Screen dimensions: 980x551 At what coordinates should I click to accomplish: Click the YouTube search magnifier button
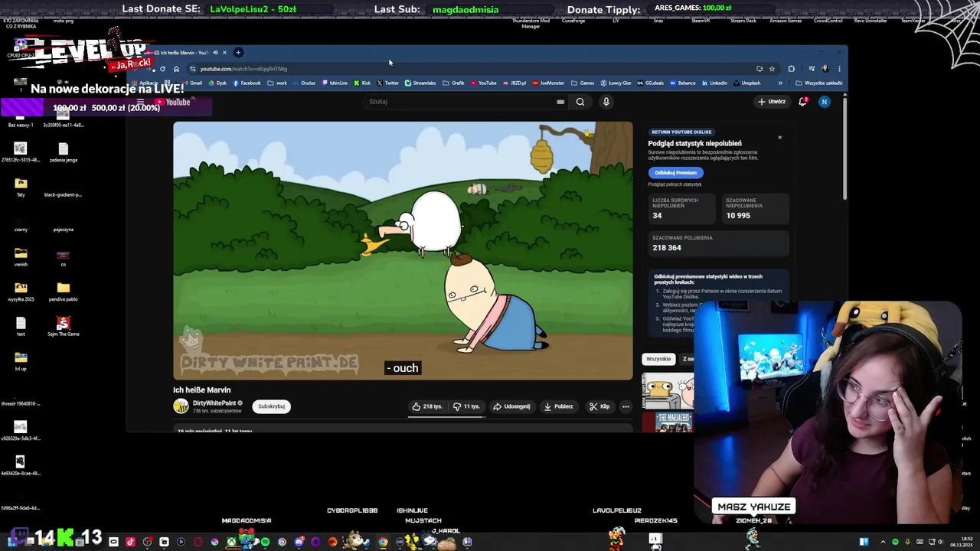pyautogui.click(x=580, y=102)
